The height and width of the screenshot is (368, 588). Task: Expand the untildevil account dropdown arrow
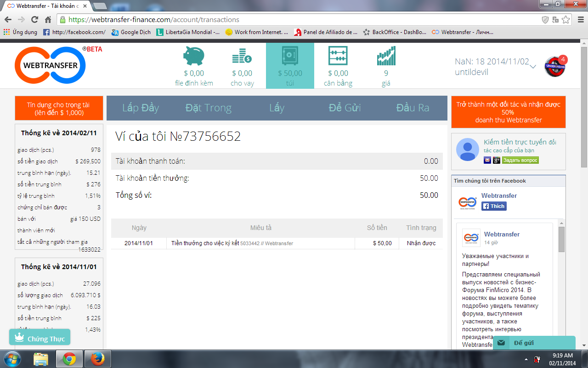533,67
